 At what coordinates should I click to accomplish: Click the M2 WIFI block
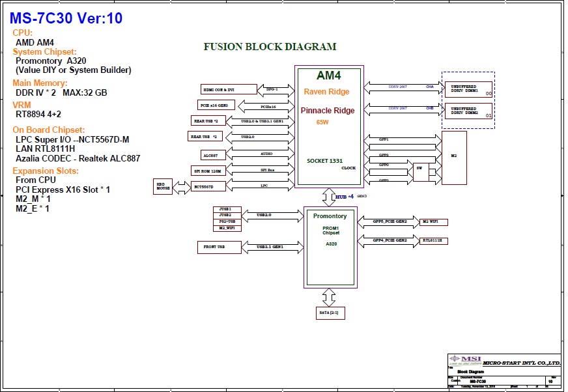(434, 221)
